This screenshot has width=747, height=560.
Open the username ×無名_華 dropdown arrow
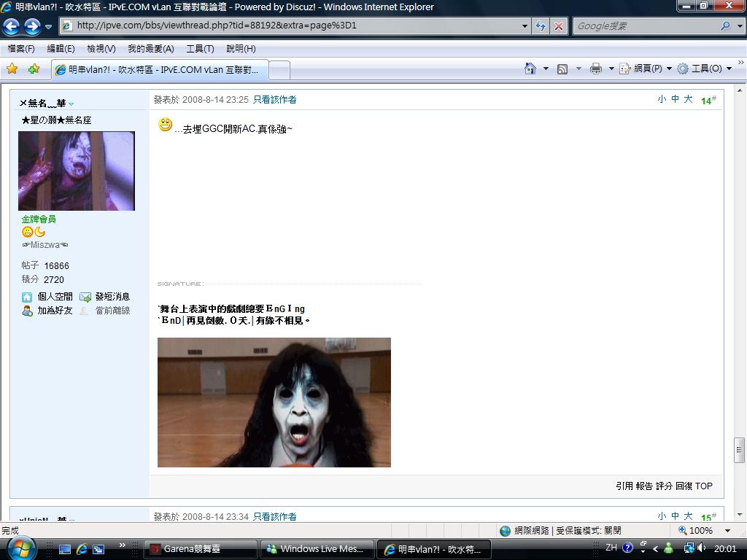coord(71,104)
